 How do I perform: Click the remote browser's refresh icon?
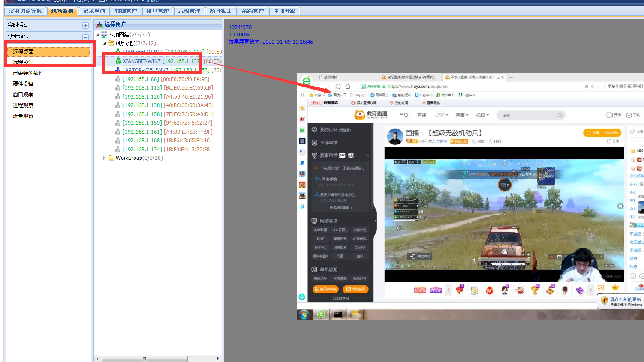[x=338, y=86]
